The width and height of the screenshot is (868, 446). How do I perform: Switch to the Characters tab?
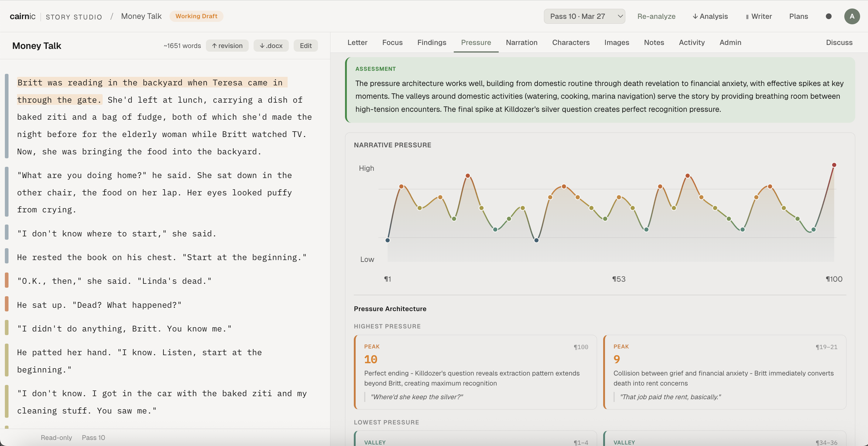(570, 43)
